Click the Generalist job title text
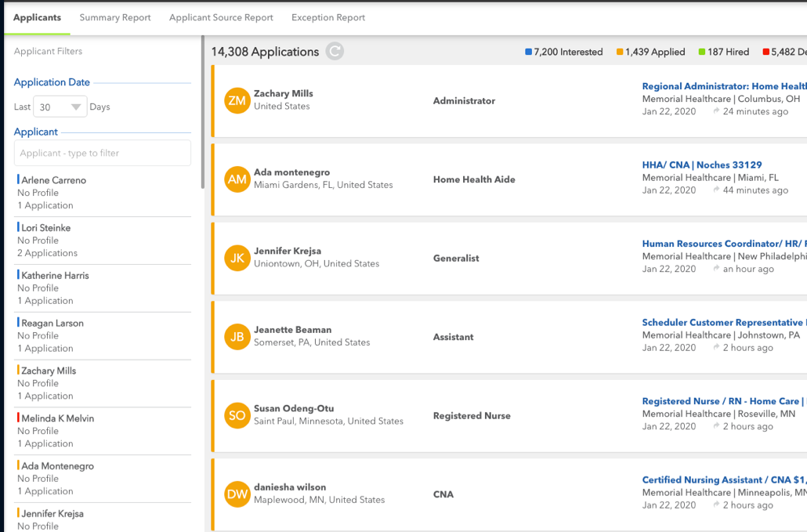Screen dimensions: 807x532 point(456,259)
